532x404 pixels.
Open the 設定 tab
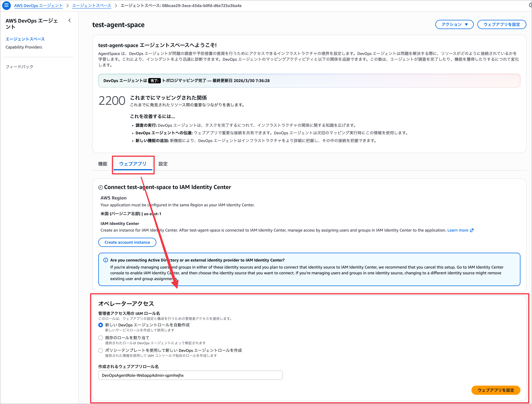click(x=163, y=164)
